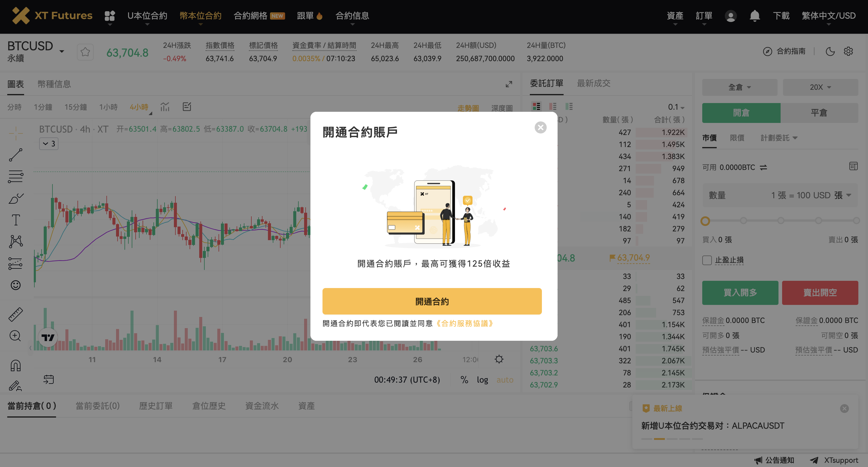Click the quantity slider midpoint marker
The image size is (868, 467).
pos(781,221)
